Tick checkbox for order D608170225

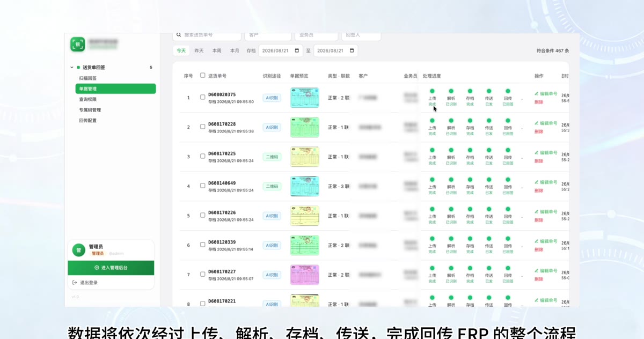pos(202,157)
